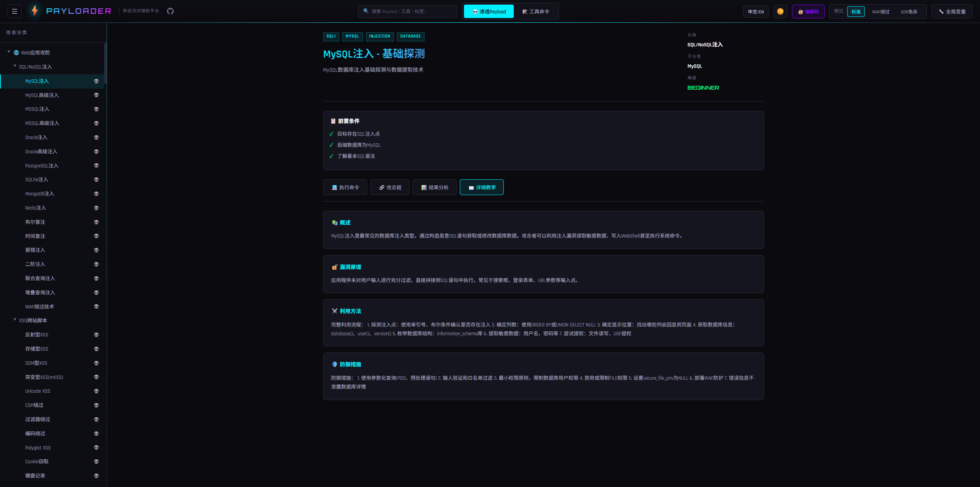
Task: Switch mode to WAF绕过
Action: 880,11
